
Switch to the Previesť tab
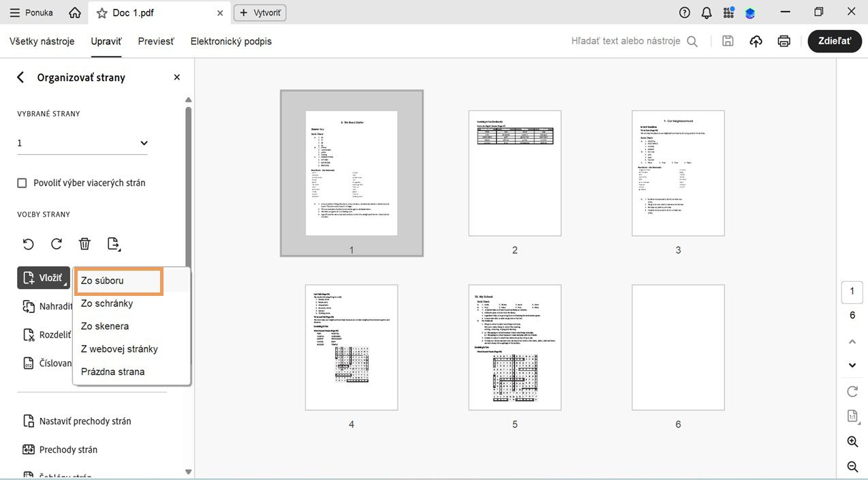[x=156, y=41]
